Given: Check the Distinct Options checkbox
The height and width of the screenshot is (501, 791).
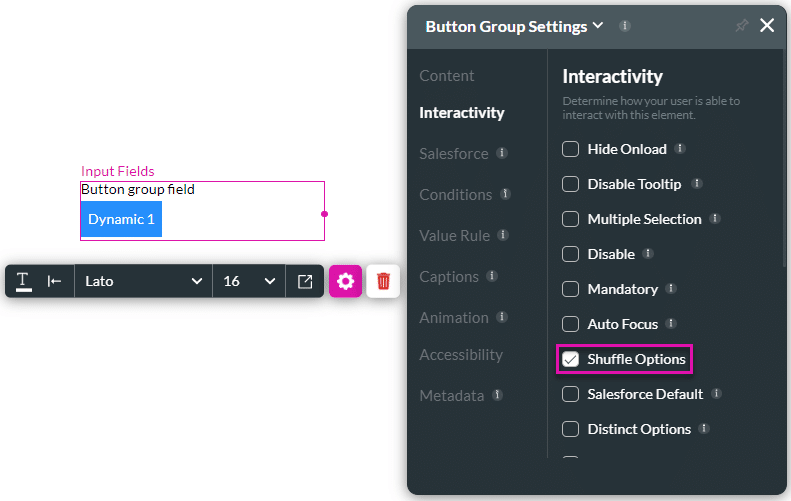Looking at the screenshot, I should coord(571,429).
